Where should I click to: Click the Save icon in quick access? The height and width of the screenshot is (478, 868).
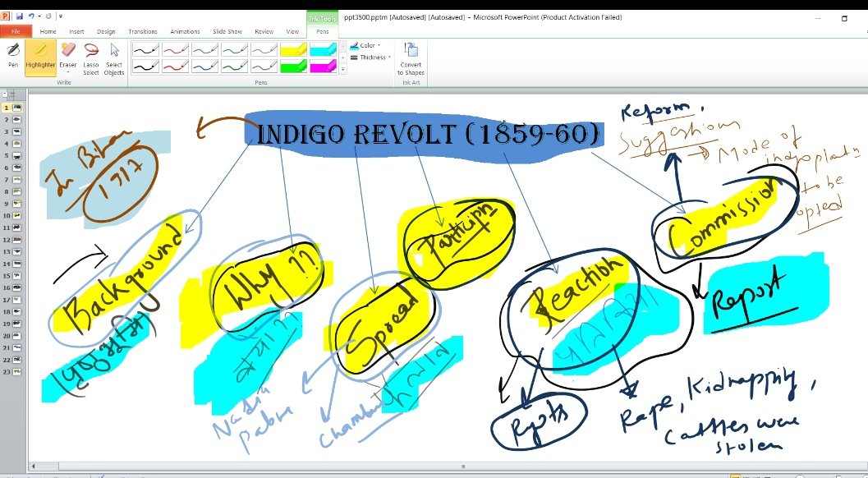click(x=20, y=16)
